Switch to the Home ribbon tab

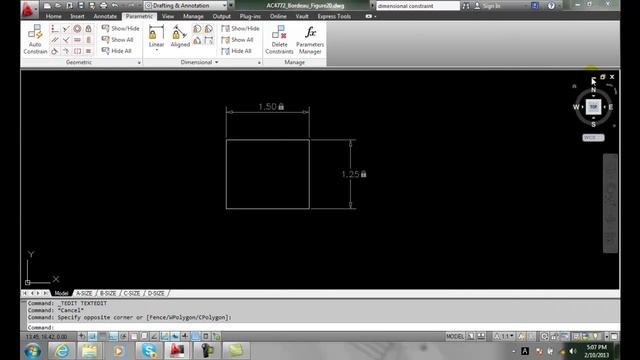tap(53, 16)
